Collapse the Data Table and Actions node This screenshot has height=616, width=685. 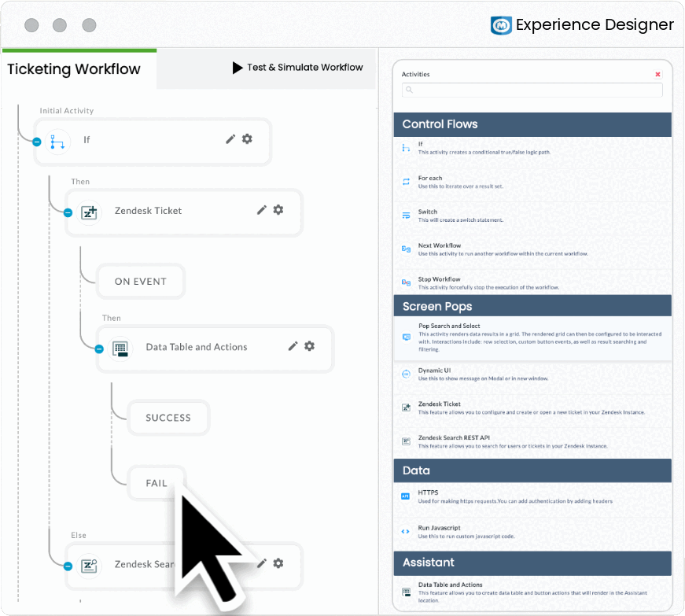[x=99, y=349]
